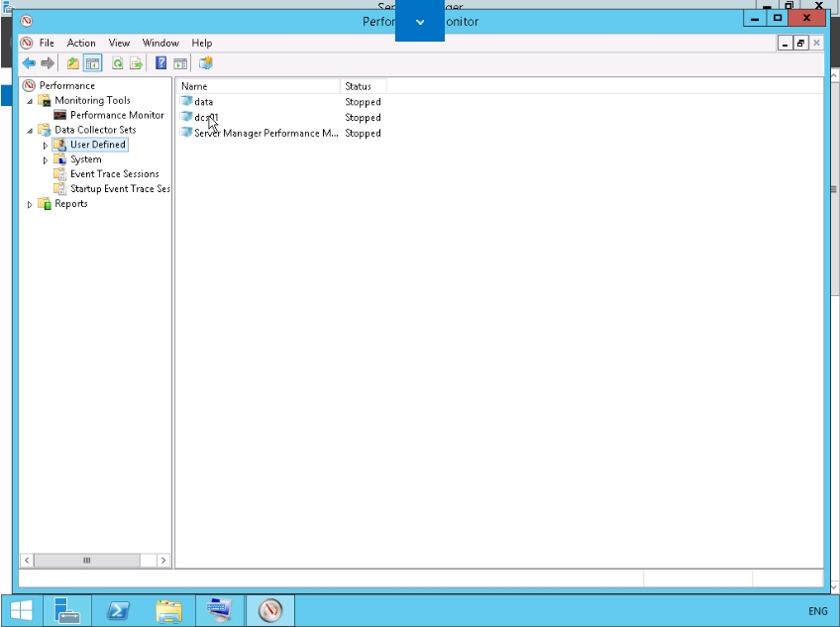Sort by the Status column header

[x=364, y=86]
